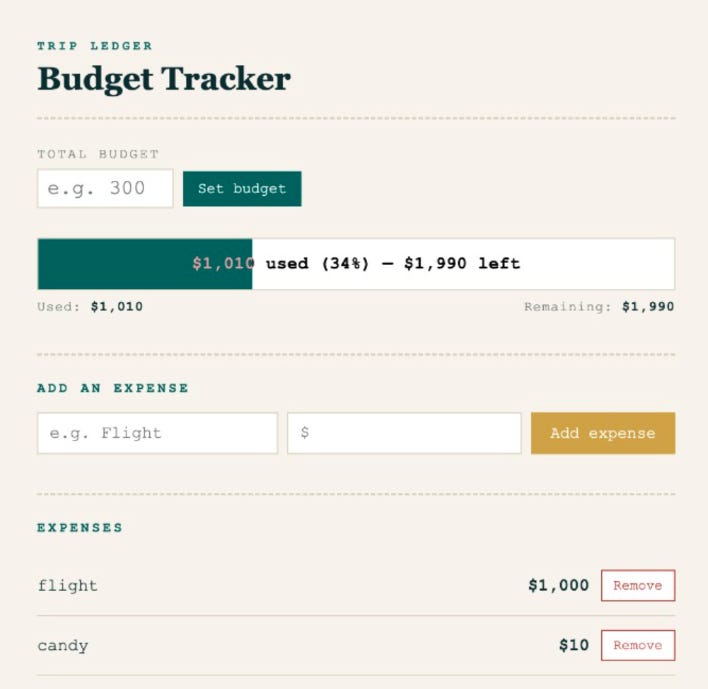
Task: Click the Add expense button
Action: click(603, 433)
